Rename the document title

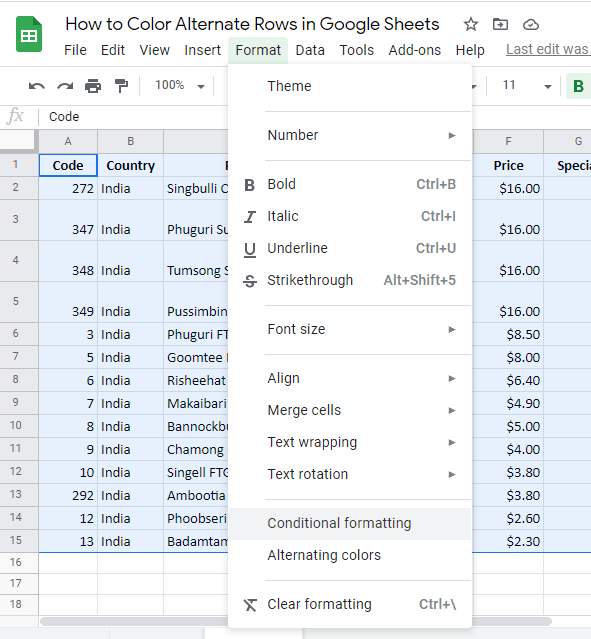(252, 24)
